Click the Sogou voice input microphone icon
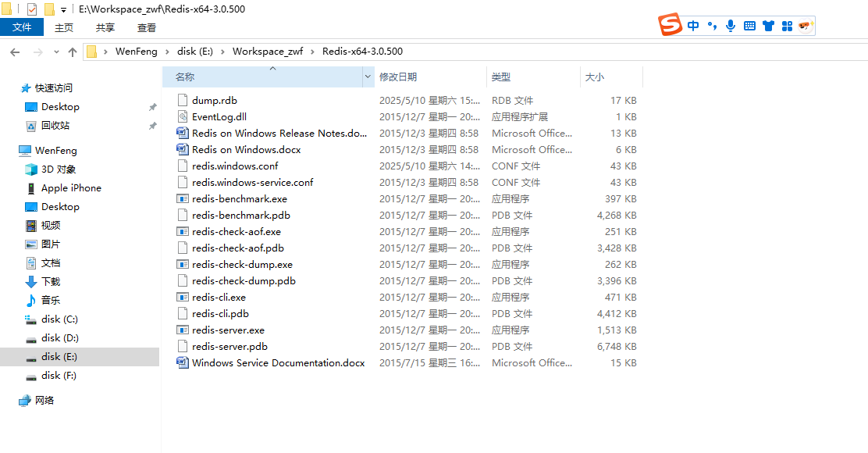The height and width of the screenshot is (453, 868). click(x=731, y=26)
